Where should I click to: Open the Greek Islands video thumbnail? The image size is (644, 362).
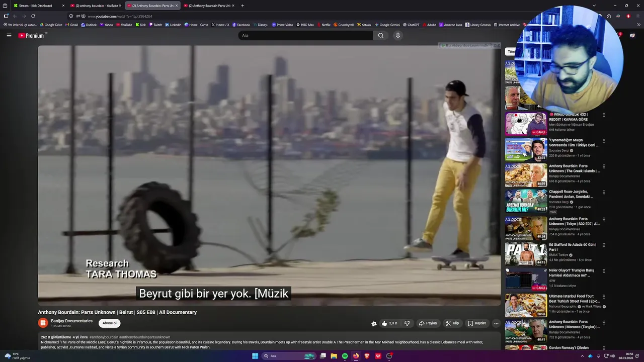pyautogui.click(x=526, y=175)
